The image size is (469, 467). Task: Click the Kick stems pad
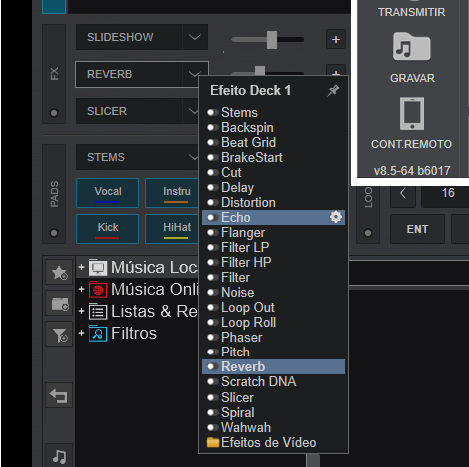(107, 229)
